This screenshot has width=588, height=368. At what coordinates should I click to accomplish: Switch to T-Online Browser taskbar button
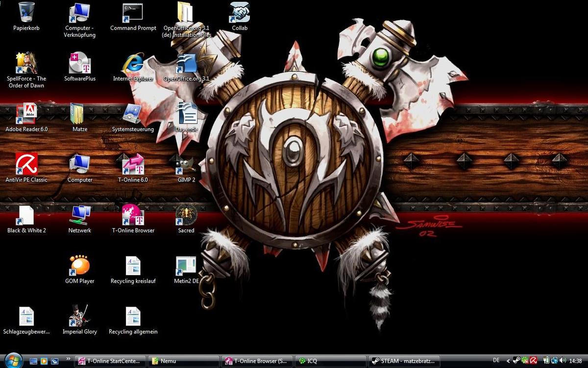pyautogui.click(x=257, y=361)
